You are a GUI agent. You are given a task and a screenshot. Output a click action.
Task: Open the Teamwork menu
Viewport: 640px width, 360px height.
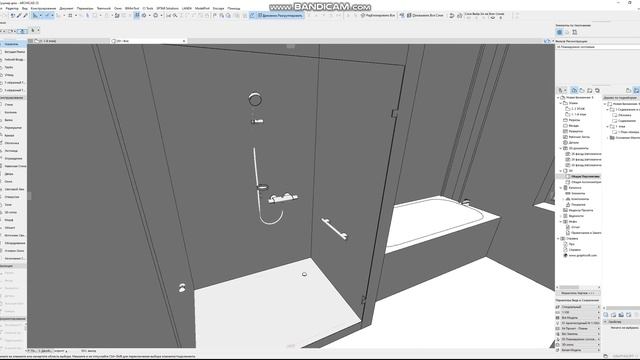pos(104,8)
